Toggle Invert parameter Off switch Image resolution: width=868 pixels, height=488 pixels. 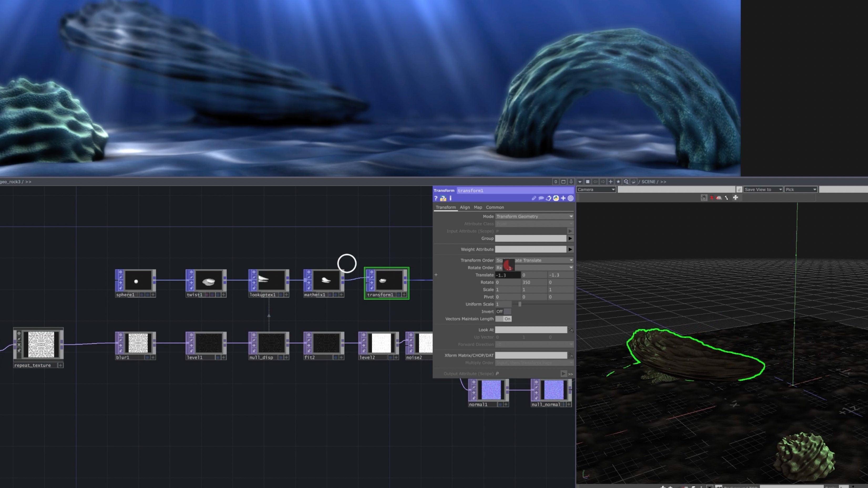[x=504, y=312]
